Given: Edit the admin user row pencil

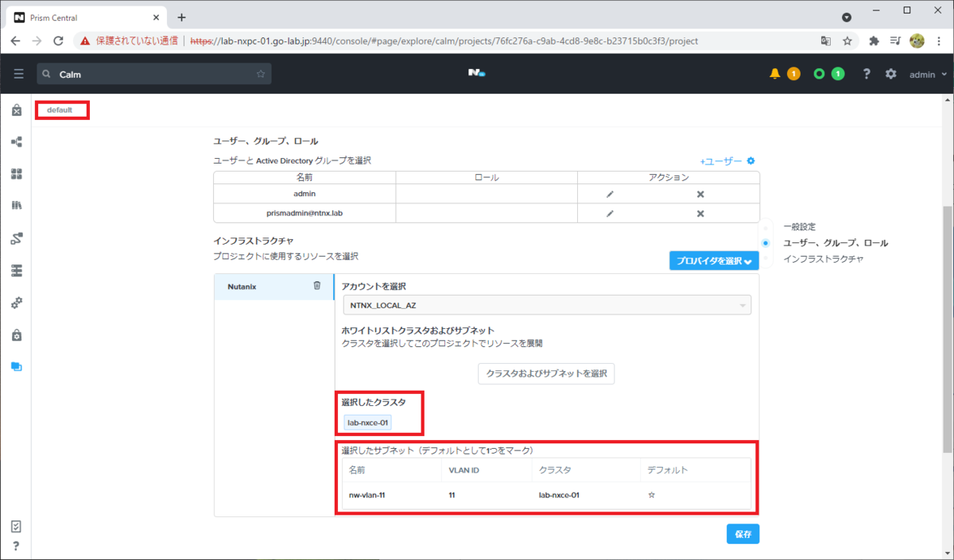Looking at the screenshot, I should (x=610, y=194).
